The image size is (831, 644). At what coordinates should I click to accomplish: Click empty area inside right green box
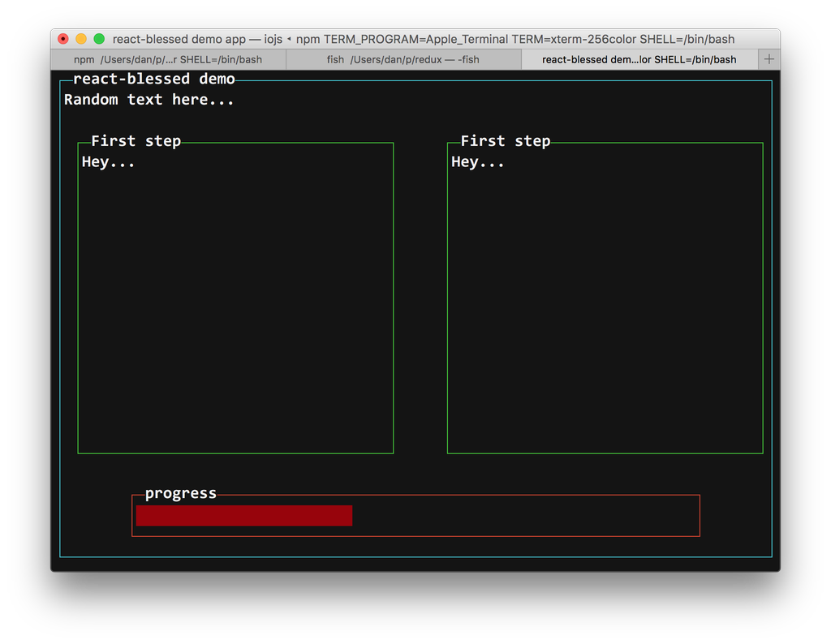pos(605,308)
